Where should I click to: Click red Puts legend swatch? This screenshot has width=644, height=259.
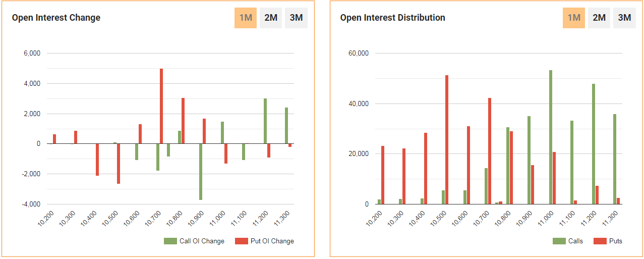coord(600,241)
